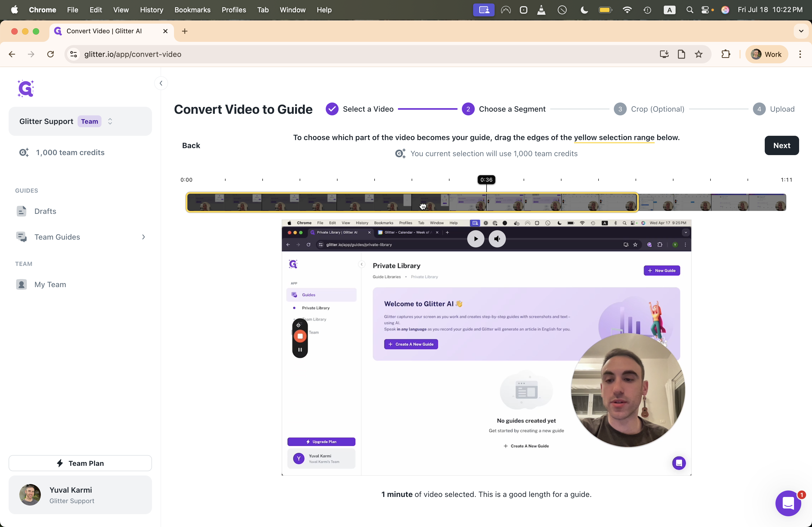This screenshot has width=812, height=527.
Task: Expand the tab search dropdown
Action: tap(801, 31)
